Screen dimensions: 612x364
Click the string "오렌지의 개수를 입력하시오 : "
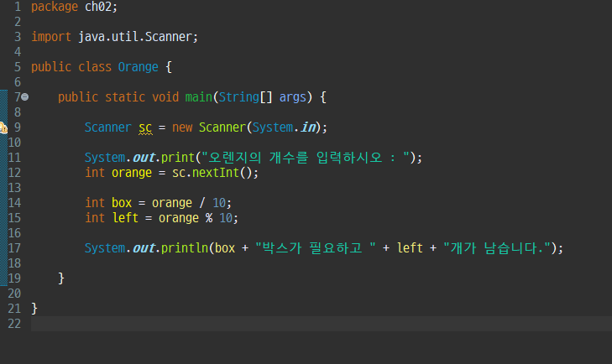point(306,158)
